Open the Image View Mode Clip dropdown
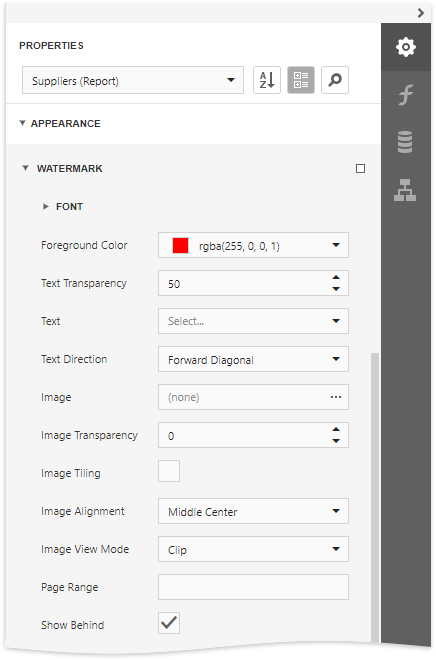This screenshot has width=436, height=660. point(253,549)
